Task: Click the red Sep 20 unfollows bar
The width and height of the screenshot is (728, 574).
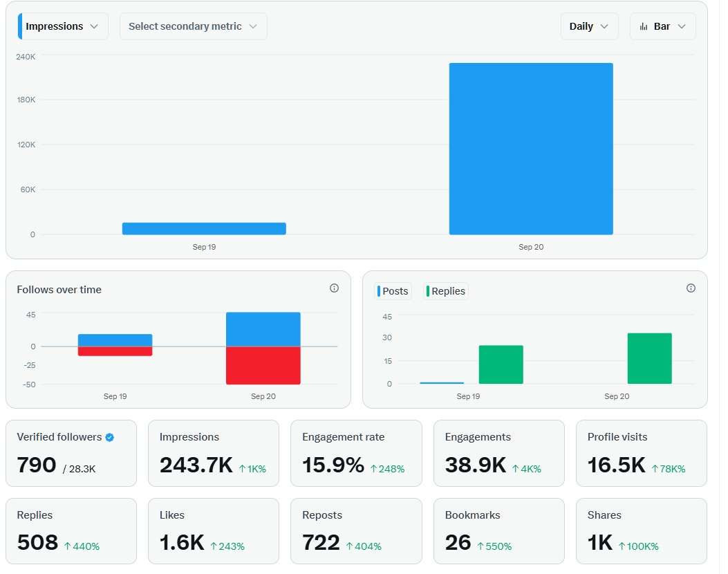Action: tap(263, 365)
